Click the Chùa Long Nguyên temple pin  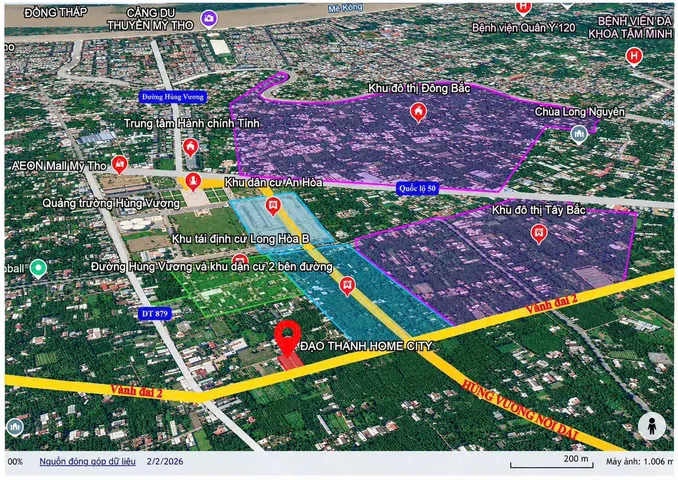[x=579, y=135]
